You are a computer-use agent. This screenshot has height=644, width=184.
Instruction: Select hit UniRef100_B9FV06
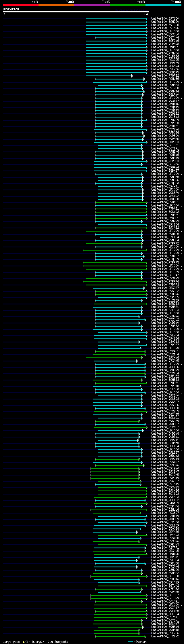(165, 69)
